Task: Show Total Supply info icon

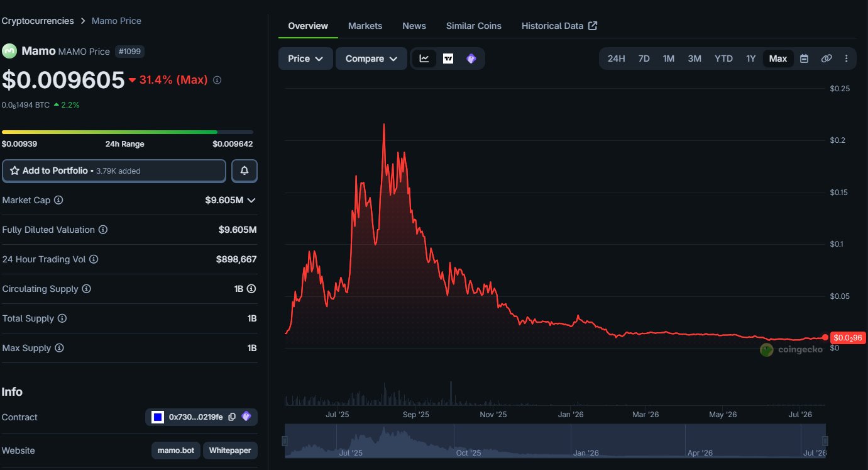Action: coord(62,318)
